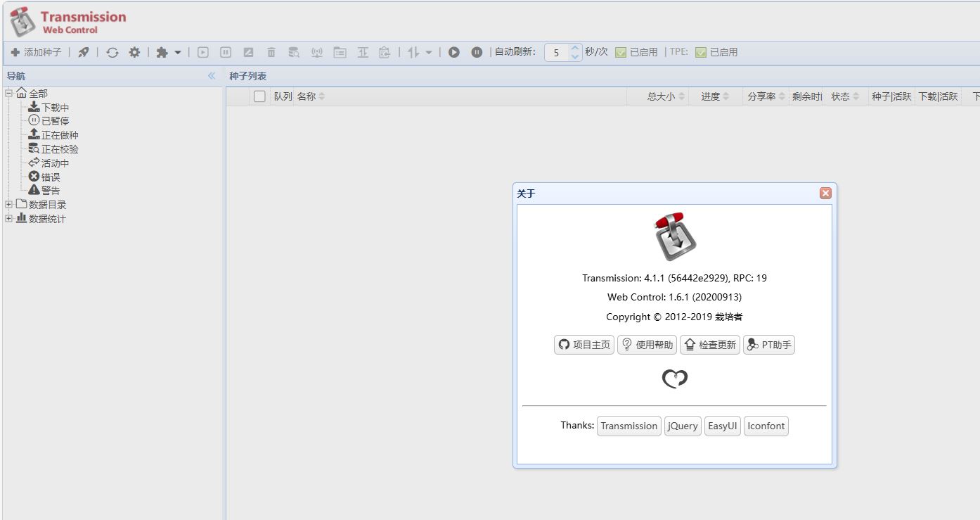The height and width of the screenshot is (520, 980).
Task: Decrease the auto-refresh interval with down arrow
Action: [x=575, y=57]
